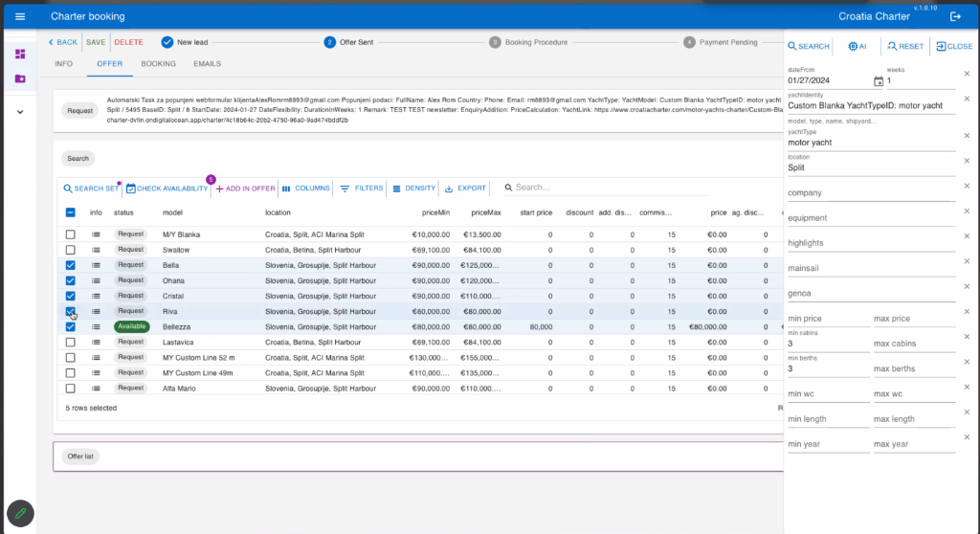This screenshot has height=534, width=980.
Task: Open the Density options dropdown
Action: pyautogui.click(x=413, y=189)
